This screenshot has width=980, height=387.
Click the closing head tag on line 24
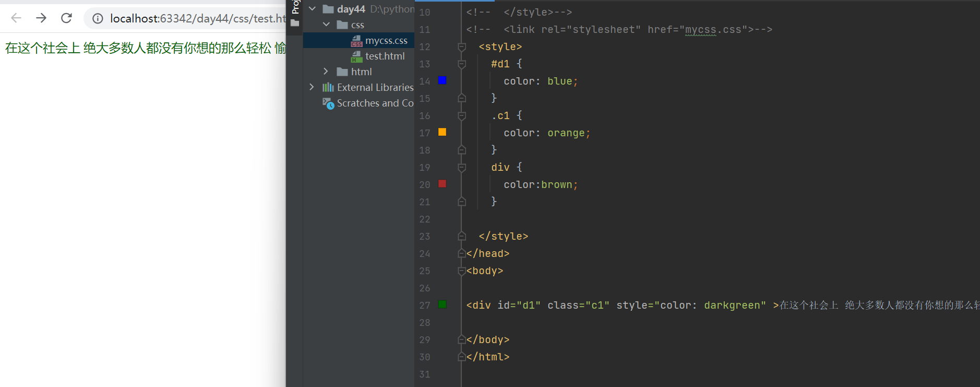[x=488, y=254]
